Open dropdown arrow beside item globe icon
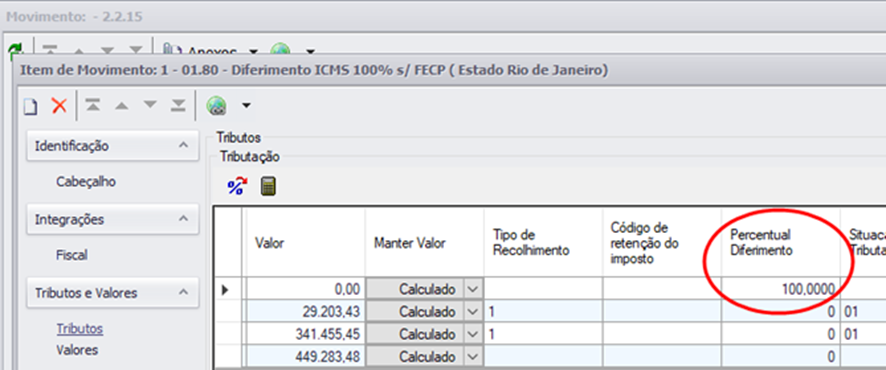 [246, 106]
